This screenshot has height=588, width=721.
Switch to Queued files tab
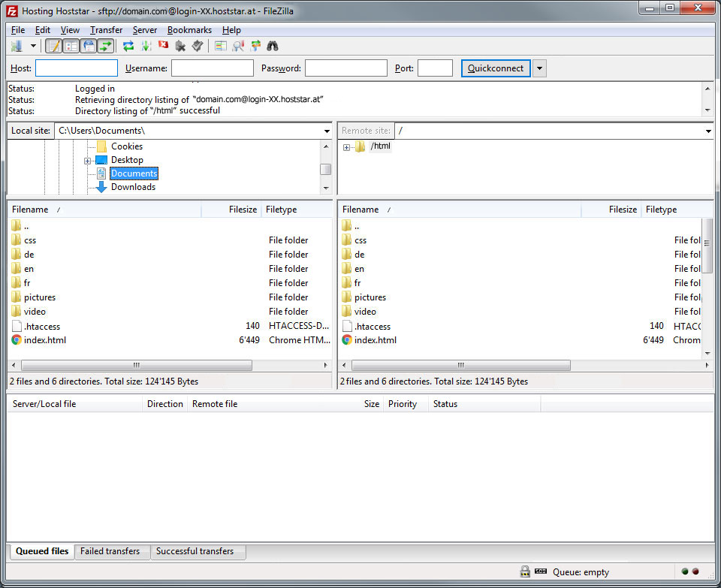[42, 551]
